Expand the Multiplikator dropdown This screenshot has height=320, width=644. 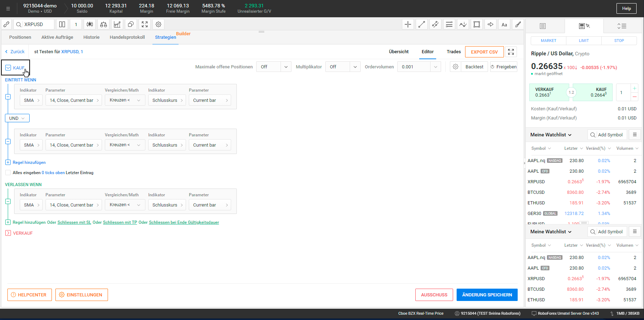coord(343,67)
